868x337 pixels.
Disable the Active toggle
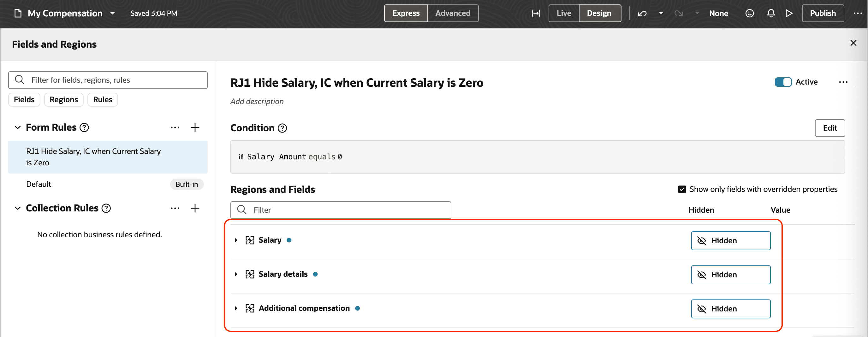click(x=783, y=82)
